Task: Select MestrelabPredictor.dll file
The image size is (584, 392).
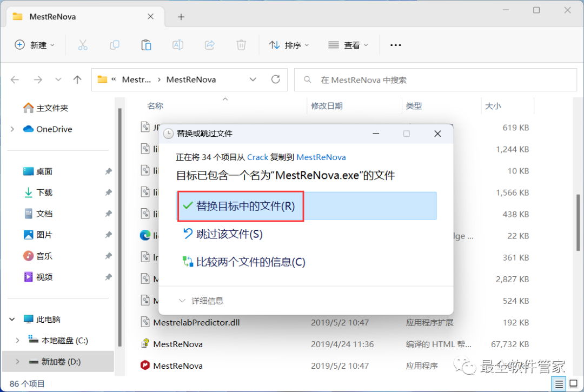Action: [x=196, y=322]
